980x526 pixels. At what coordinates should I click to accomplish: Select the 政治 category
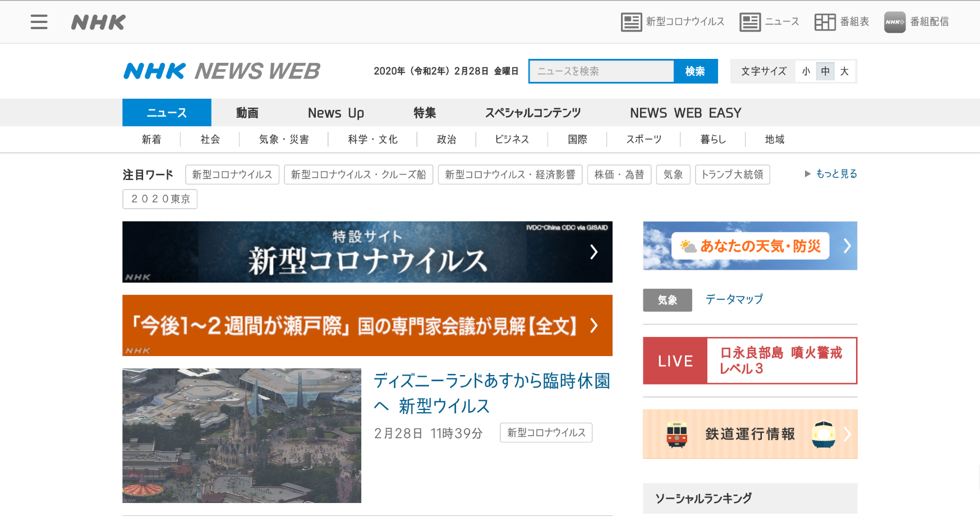coord(447,139)
